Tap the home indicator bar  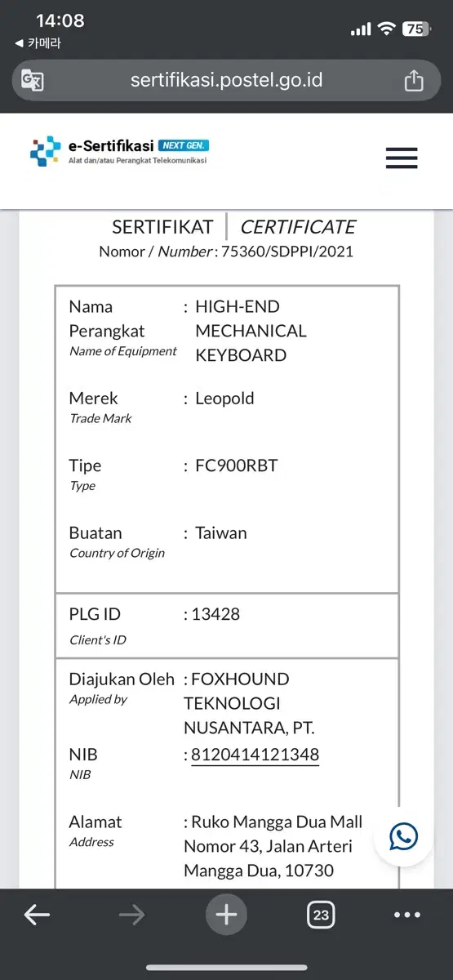226,968
